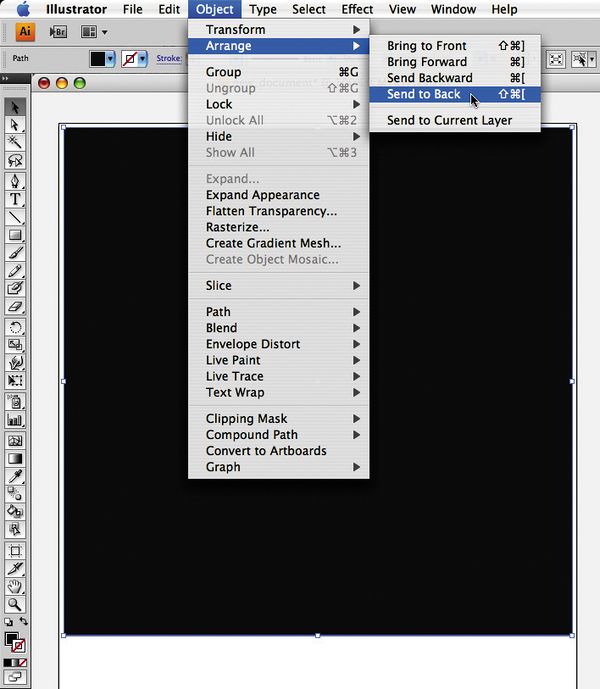
Task: Choose the Hand tool
Action: click(16, 586)
